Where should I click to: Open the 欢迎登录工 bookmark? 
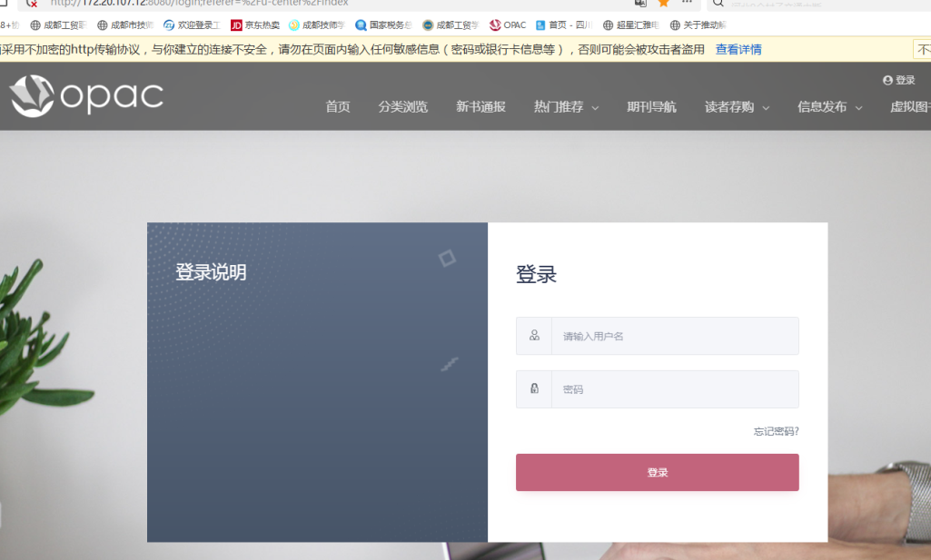(x=192, y=25)
